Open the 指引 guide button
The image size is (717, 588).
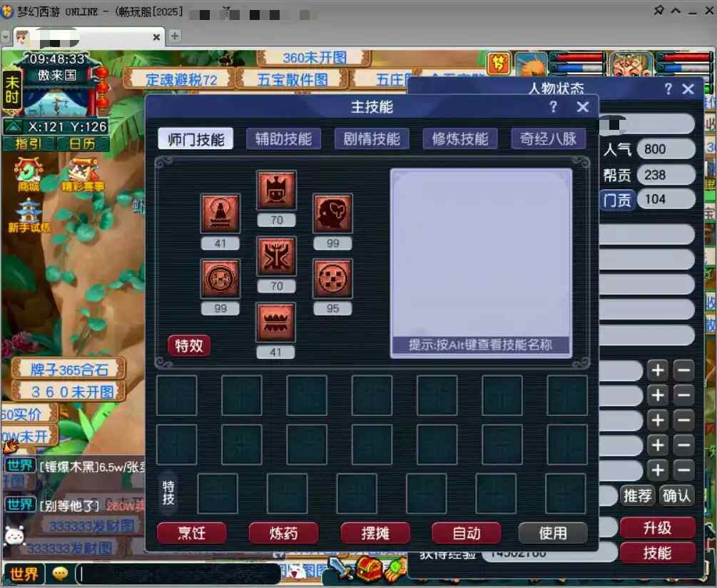[29, 144]
